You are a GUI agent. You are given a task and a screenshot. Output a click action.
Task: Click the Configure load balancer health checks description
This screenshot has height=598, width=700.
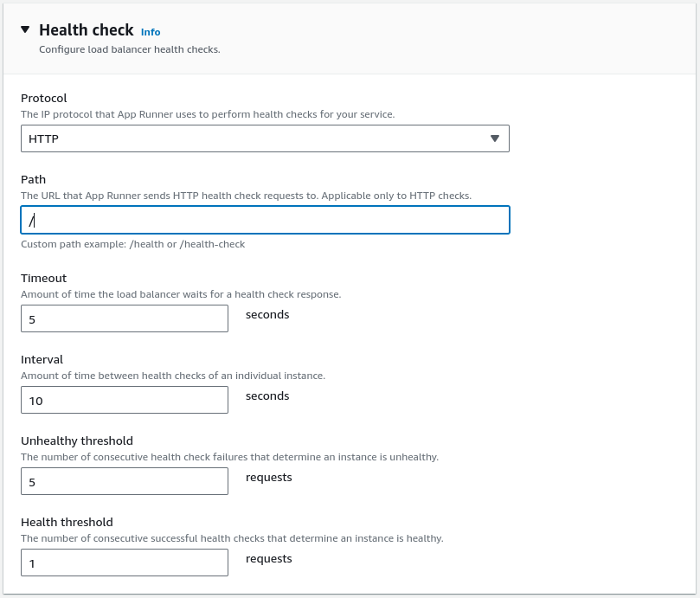130,49
